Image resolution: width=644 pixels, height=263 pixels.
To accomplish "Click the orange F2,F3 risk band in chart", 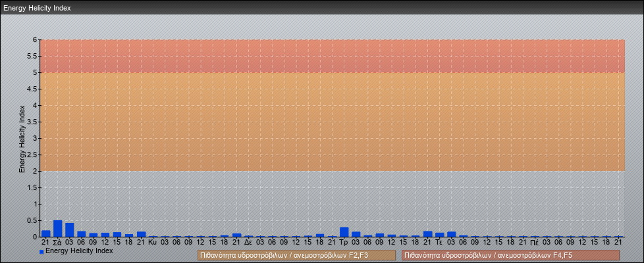I will pos(333,122).
